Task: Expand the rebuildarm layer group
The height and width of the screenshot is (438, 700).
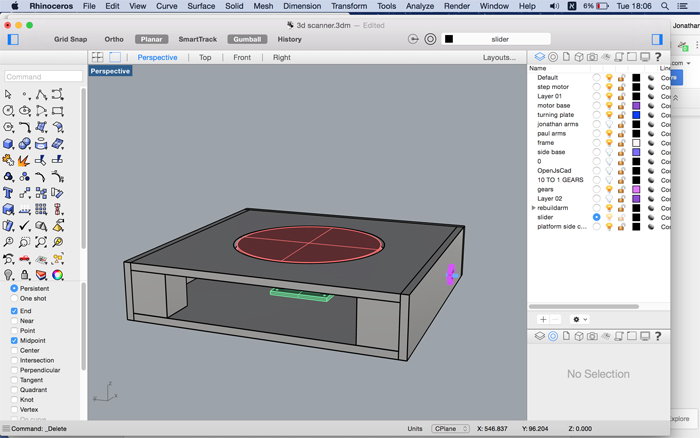Action: [533, 208]
